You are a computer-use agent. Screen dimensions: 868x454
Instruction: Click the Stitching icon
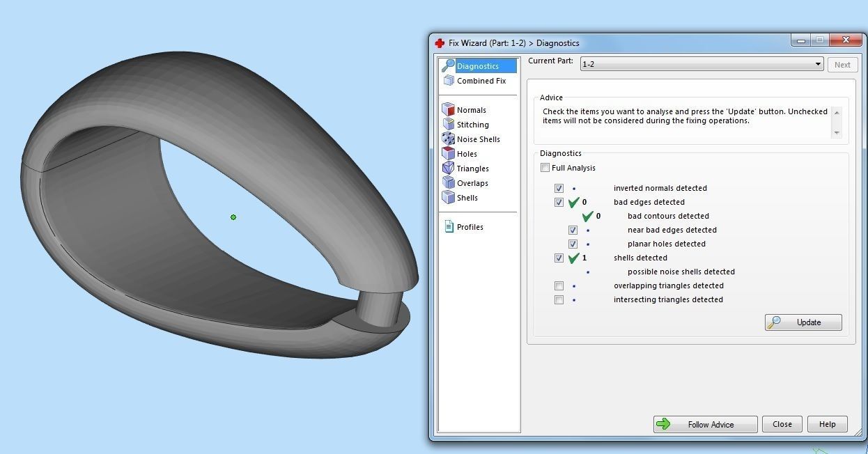click(448, 125)
